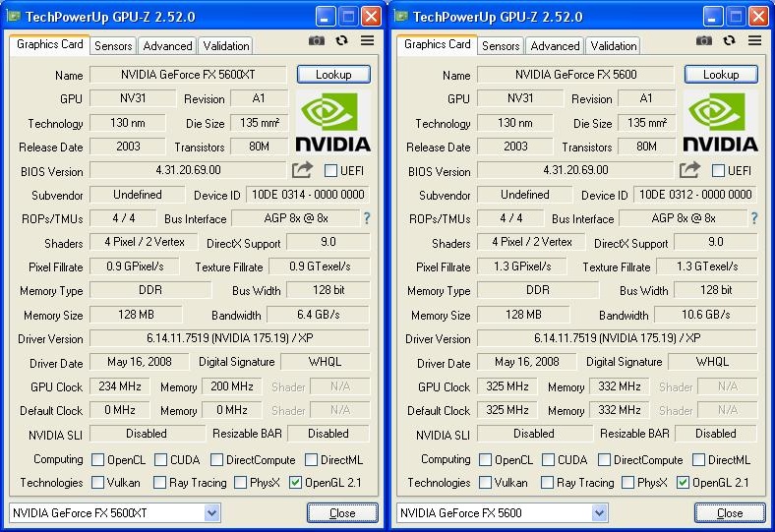Select Graphics Card tab in FX 5600XT window
The width and height of the screenshot is (775, 532).
point(49,44)
